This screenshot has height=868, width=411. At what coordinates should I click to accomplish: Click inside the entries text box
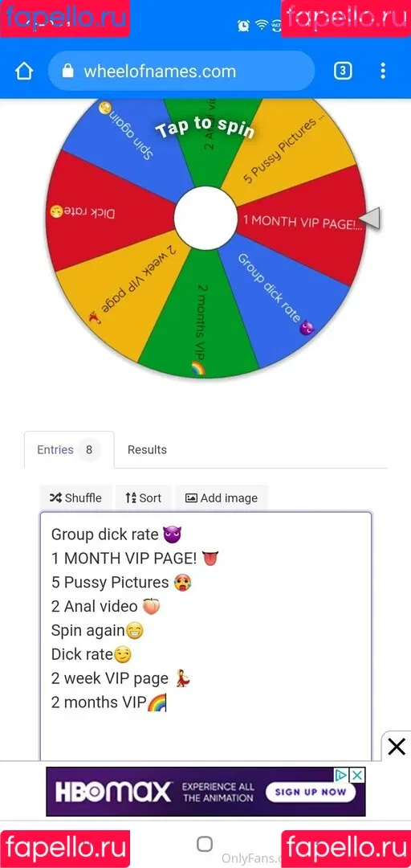point(205,636)
